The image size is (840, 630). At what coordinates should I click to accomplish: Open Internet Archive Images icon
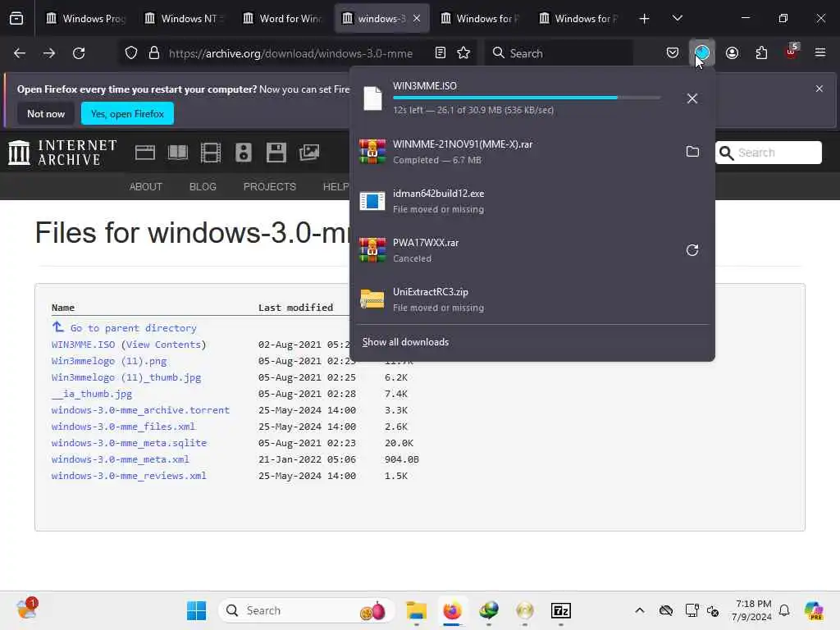(x=309, y=153)
